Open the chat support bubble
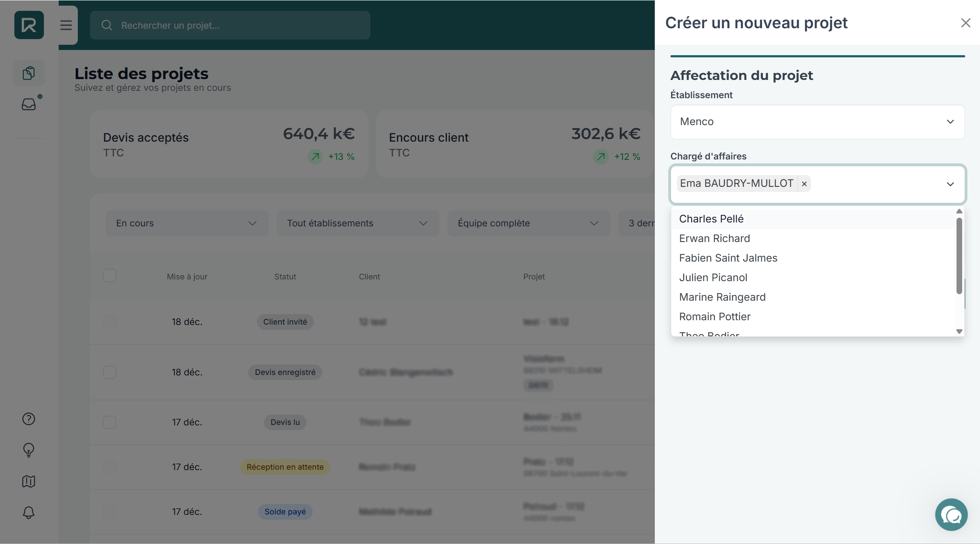 (x=951, y=515)
